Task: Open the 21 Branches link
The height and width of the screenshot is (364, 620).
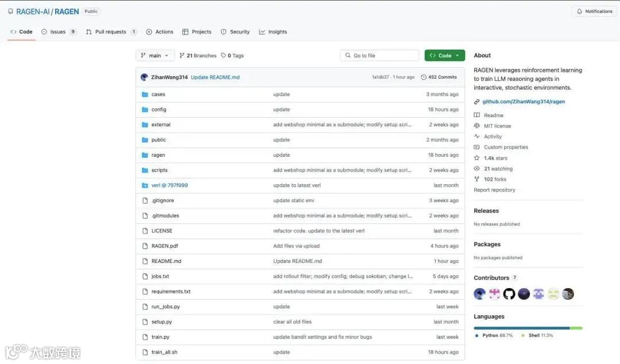Action: coord(198,55)
